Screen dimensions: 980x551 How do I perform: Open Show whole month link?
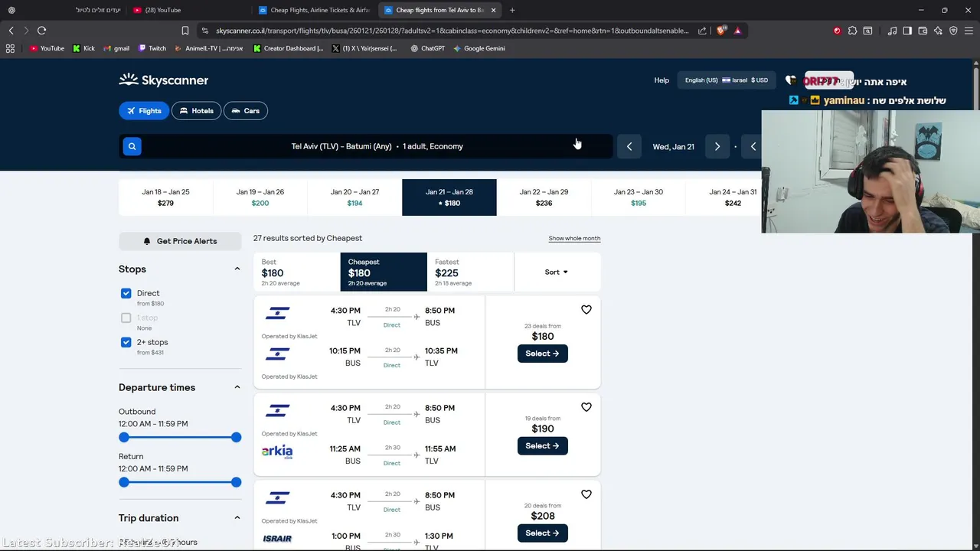tap(574, 238)
